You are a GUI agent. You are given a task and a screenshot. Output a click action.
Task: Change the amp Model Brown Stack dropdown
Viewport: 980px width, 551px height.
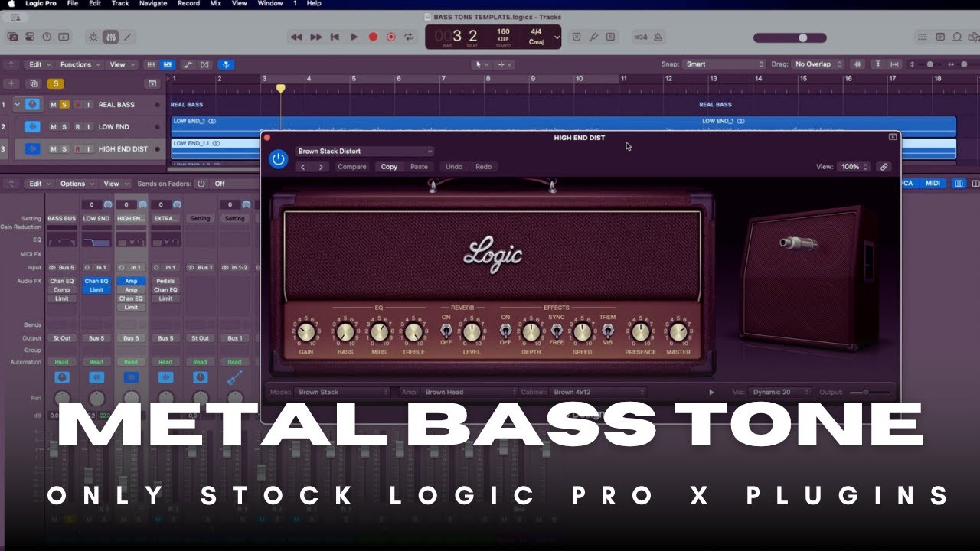(x=344, y=392)
